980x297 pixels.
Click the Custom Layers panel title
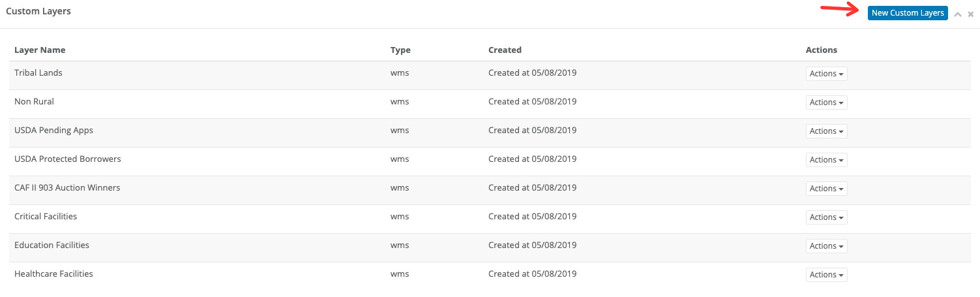38,12
